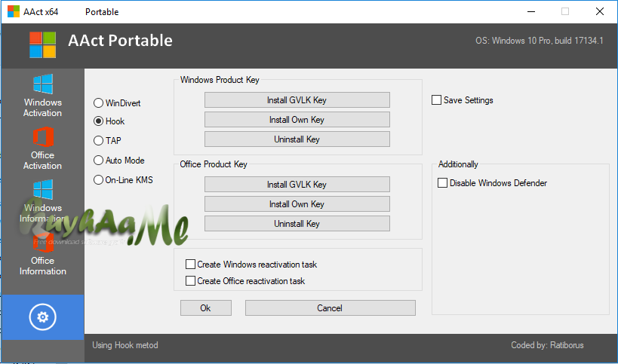Click Install GVLK Key under Windows Product Key

pyautogui.click(x=297, y=100)
